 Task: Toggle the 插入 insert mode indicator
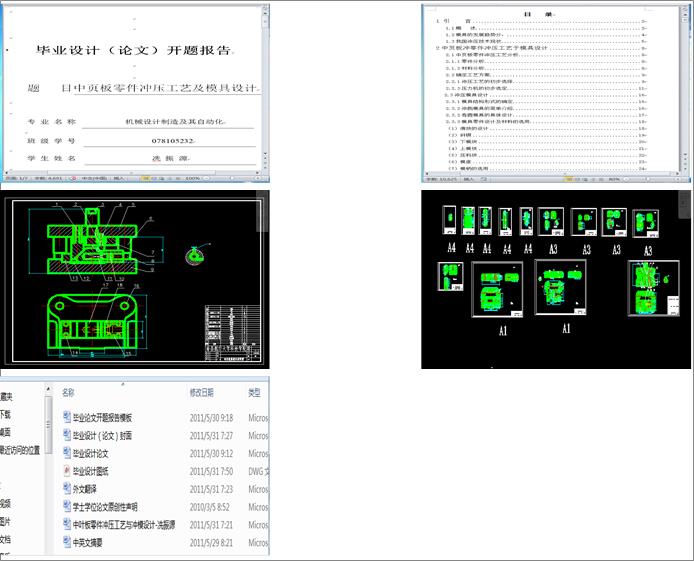pyautogui.click(x=119, y=178)
